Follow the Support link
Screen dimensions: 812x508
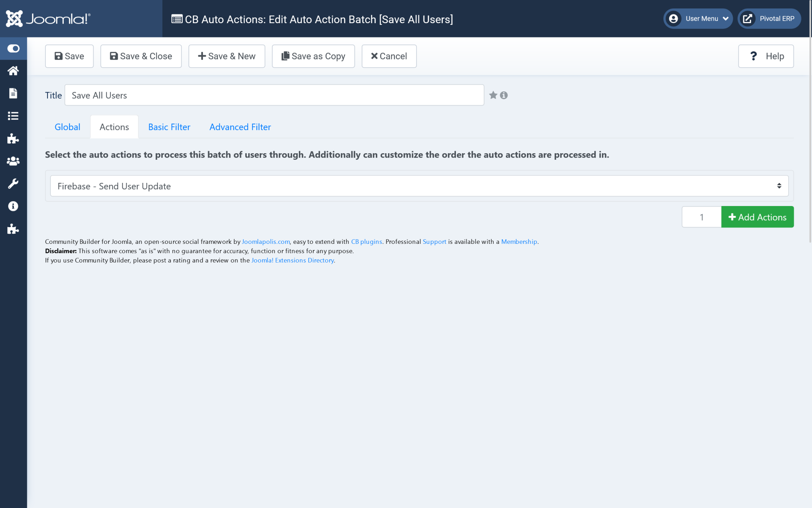[434, 242]
